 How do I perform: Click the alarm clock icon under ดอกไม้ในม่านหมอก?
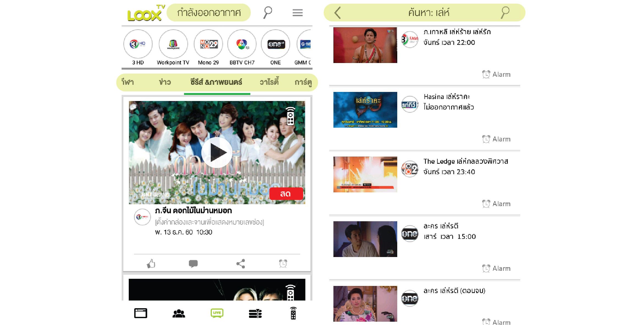(283, 264)
